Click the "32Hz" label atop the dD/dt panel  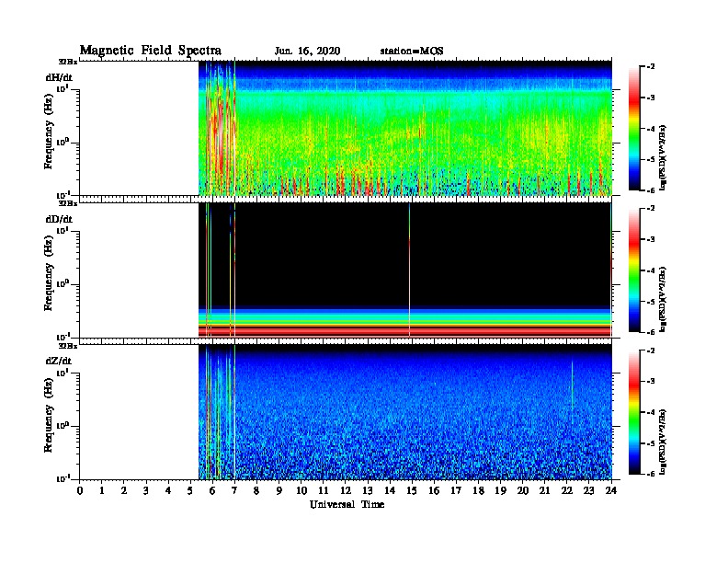[68, 203]
